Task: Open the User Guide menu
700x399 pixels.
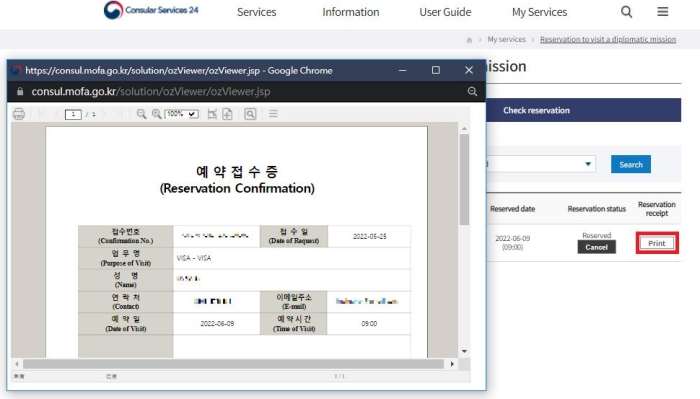Action: [x=445, y=12]
